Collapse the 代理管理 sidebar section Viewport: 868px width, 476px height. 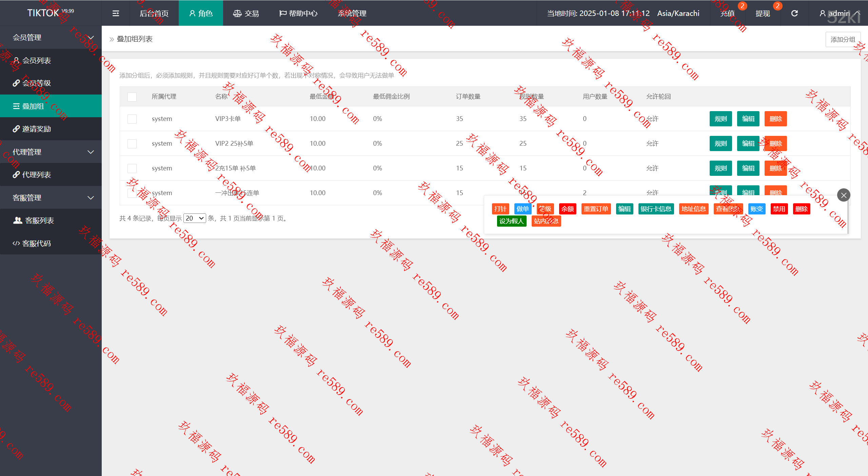point(91,152)
